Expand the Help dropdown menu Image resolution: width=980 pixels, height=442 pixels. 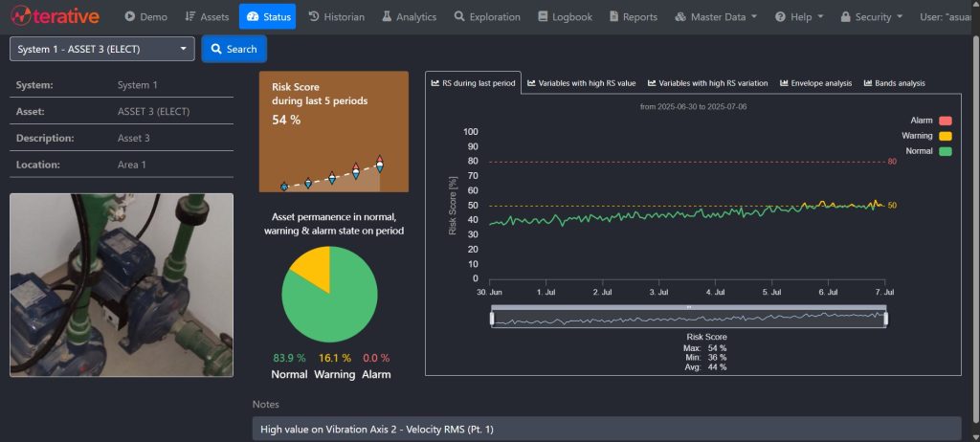pos(800,17)
